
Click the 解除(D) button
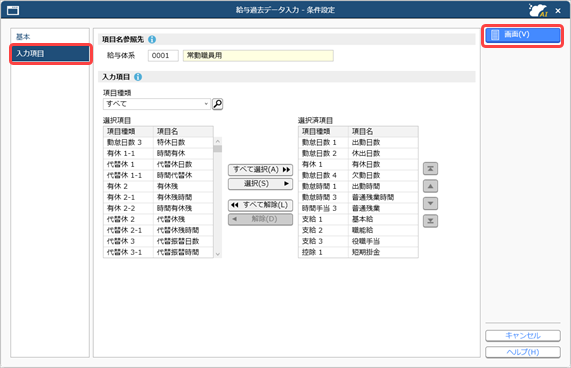[x=260, y=219]
